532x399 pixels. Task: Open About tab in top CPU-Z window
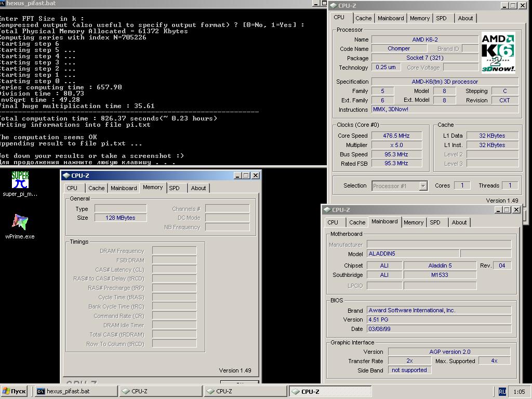pos(465,18)
